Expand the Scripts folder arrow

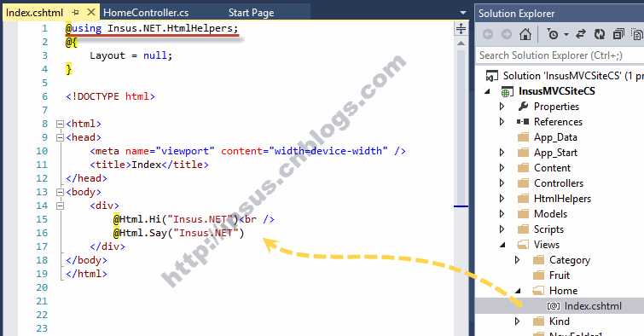tap(502, 229)
